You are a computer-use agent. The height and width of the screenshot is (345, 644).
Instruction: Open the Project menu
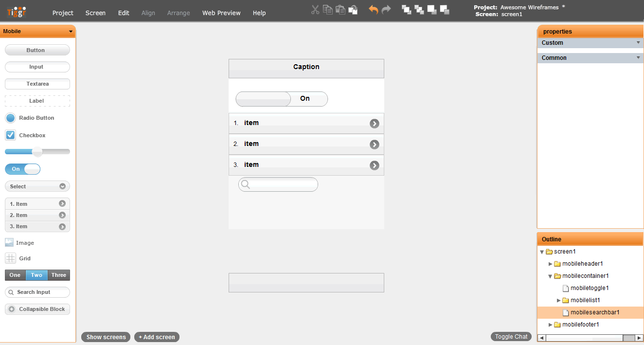[63, 13]
